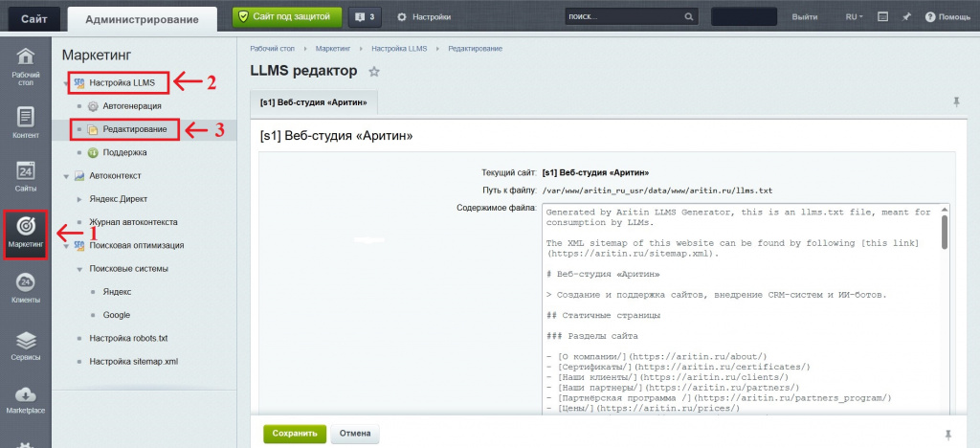Expand the Яндекс.Директ tree node
Image resolution: width=980 pixels, height=448 pixels.
click(x=79, y=199)
